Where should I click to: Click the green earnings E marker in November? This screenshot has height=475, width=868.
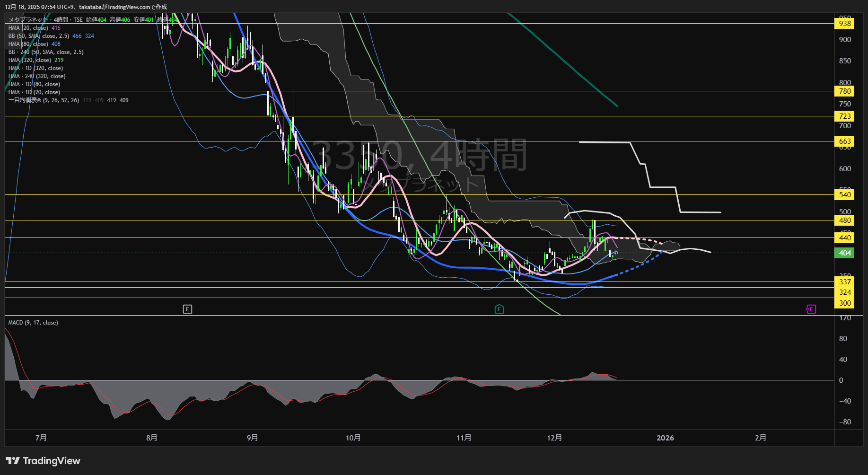click(x=499, y=309)
